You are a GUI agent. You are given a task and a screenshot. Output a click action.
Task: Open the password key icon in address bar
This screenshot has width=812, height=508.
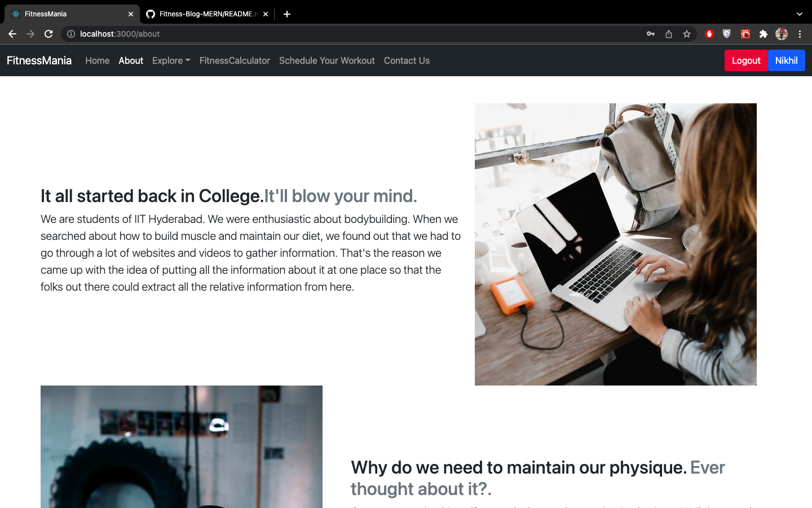click(x=650, y=34)
